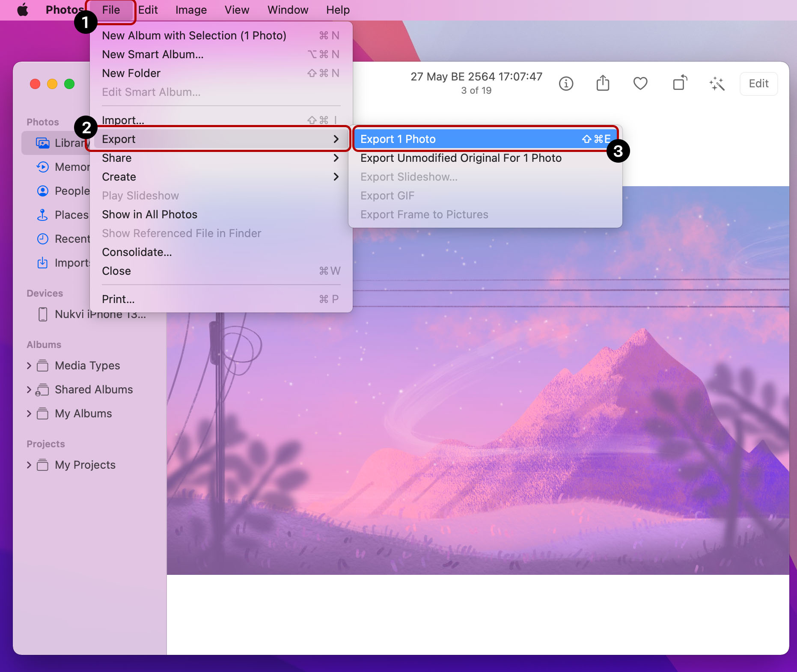Expand the My Albums group
Image resolution: width=797 pixels, height=672 pixels.
(x=29, y=413)
